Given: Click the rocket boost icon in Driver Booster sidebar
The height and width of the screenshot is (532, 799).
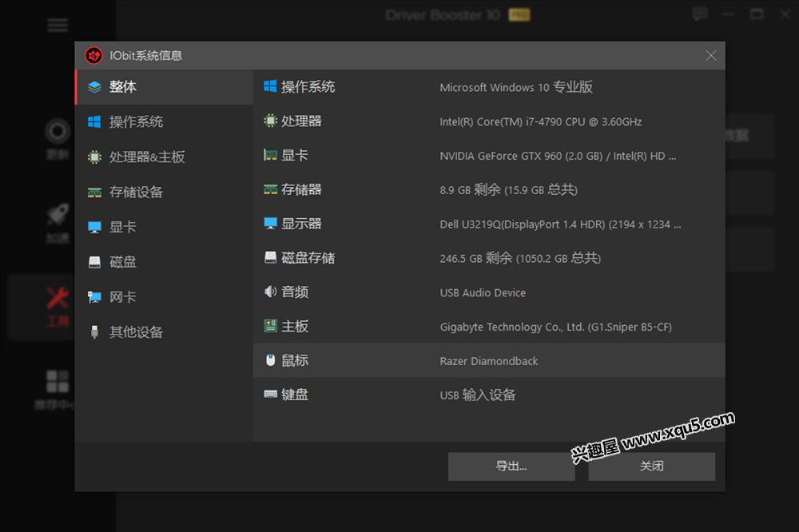Looking at the screenshot, I should (x=58, y=215).
